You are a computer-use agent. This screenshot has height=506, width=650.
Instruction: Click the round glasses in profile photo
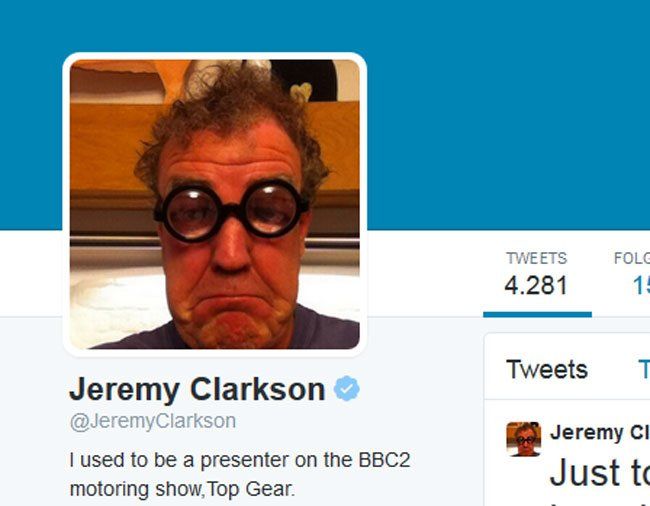point(231,211)
